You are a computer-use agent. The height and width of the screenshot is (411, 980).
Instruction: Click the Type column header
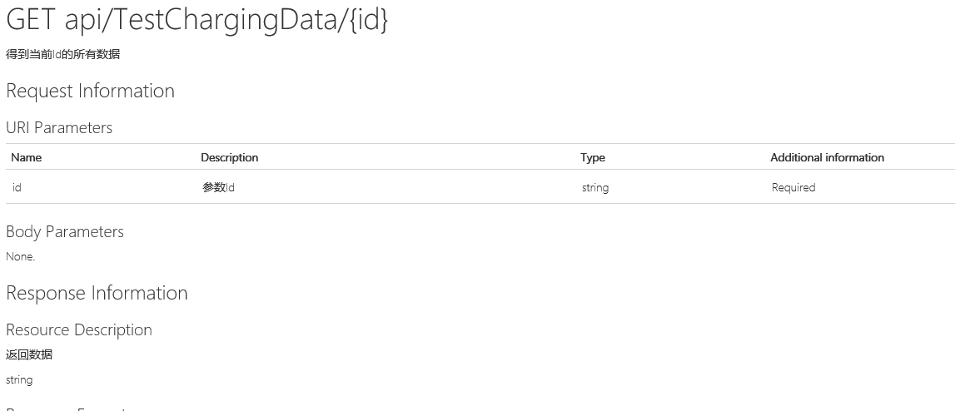click(x=592, y=157)
